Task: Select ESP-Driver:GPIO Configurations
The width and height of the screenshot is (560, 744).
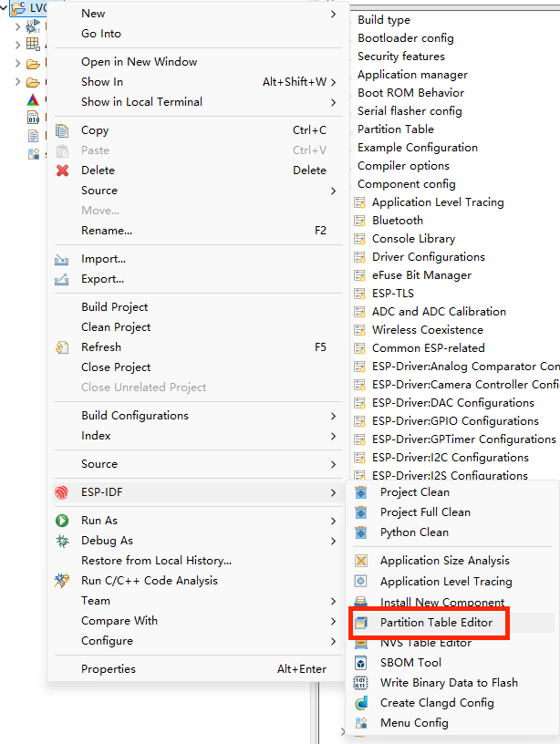Action: (456, 421)
